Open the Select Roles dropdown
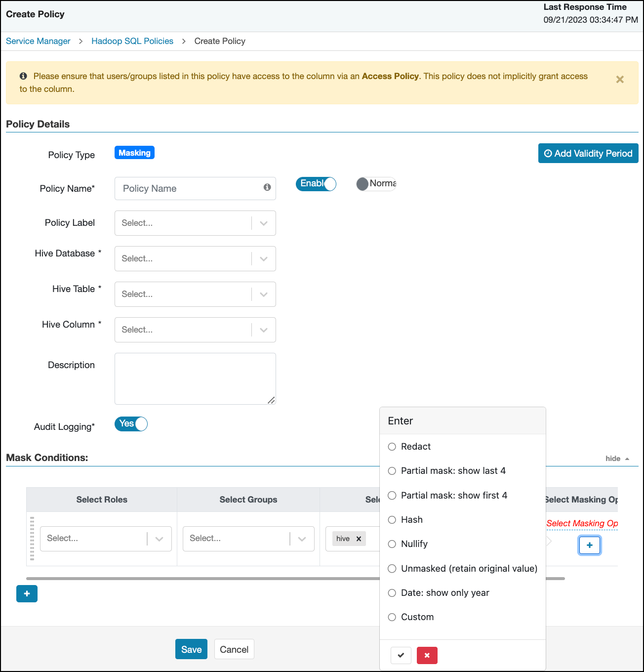This screenshot has width=644, height=672. [x=106, y=539]
